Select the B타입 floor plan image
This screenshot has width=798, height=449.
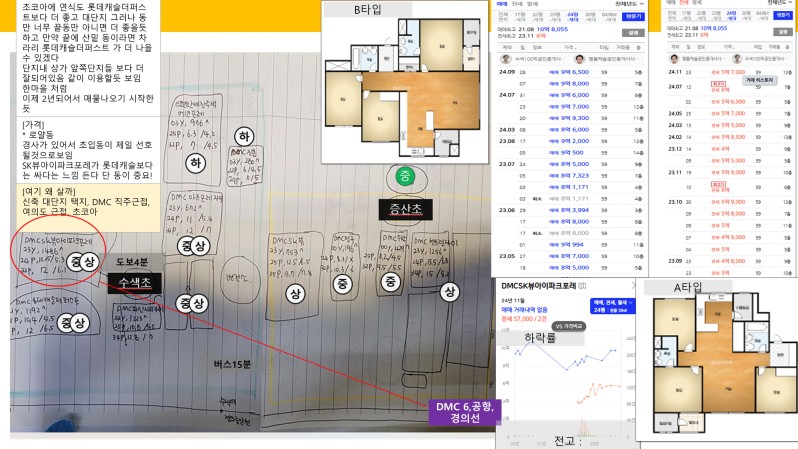(x=405, y=88)
